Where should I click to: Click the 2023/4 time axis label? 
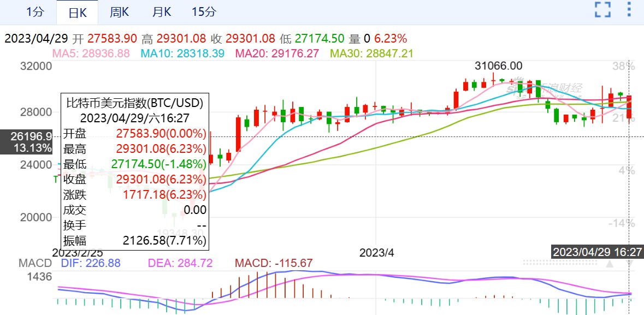(376, 253)
